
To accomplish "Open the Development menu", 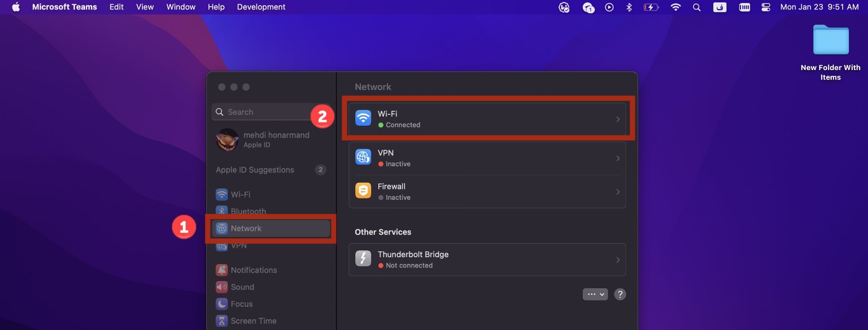I will pyautogui.click(x=261, y=7).
